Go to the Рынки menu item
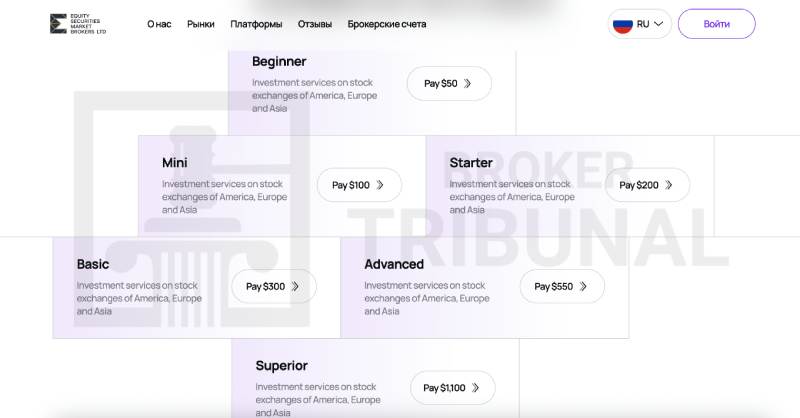The height and width of the screenshot is (418, 800). click(x=200, y=24)
